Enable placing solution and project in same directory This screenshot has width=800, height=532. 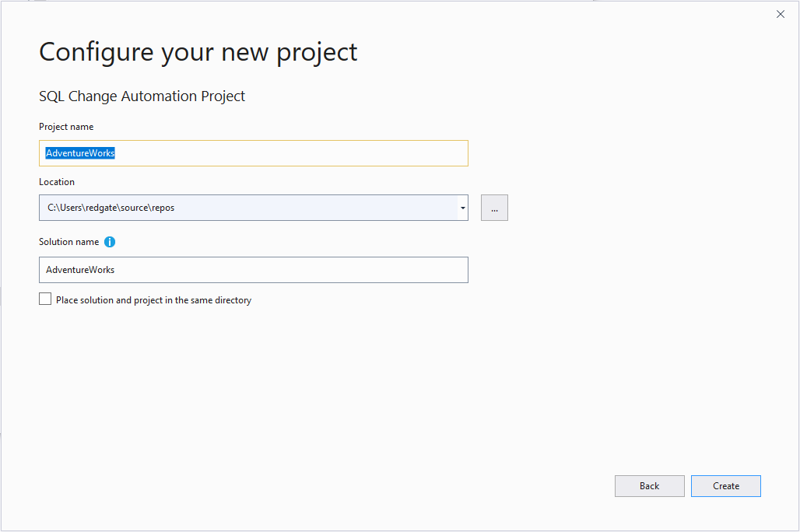tap(45, 299)
